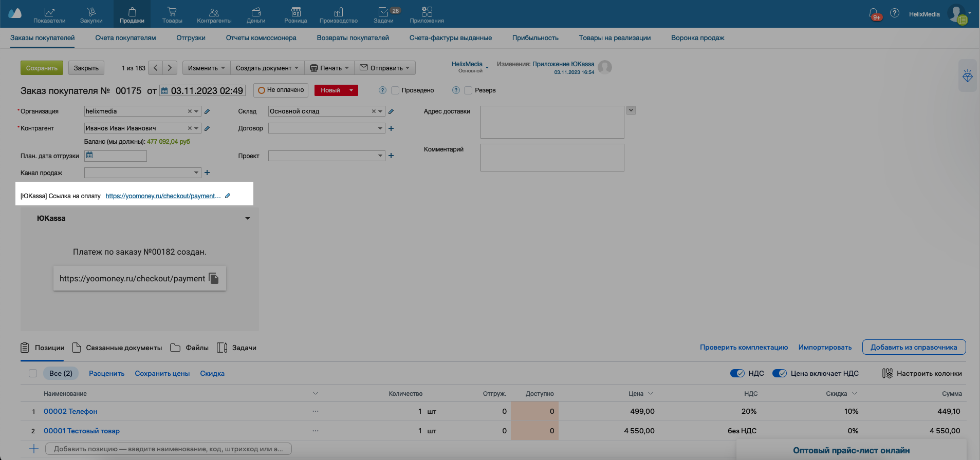Image resolution: width=980 pixels, height=460 pixels.
Task: Open the Розница section icon
Action: pos(295,12)
